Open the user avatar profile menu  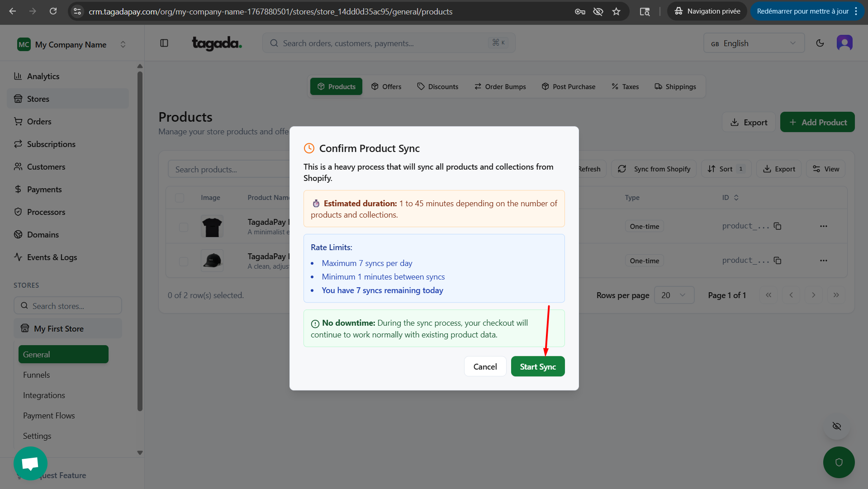point(844,43)
